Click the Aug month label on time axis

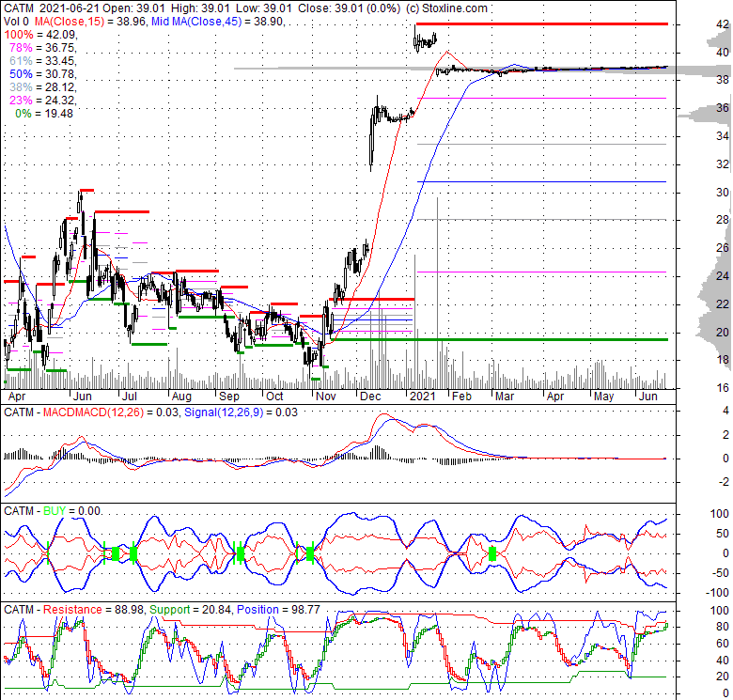pyautogui.click(x=181, y=397)
